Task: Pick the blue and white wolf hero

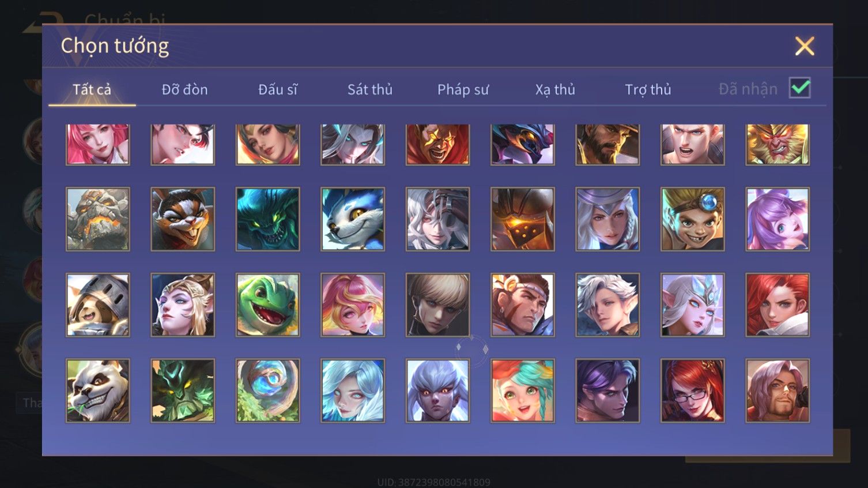Action: (353, 219)
